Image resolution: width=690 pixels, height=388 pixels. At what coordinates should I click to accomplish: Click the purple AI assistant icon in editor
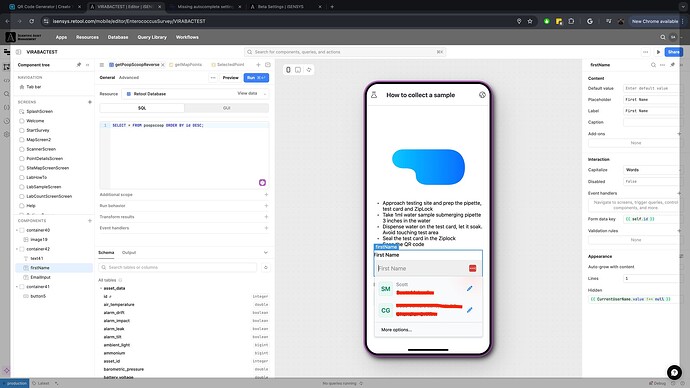(262, 183)
